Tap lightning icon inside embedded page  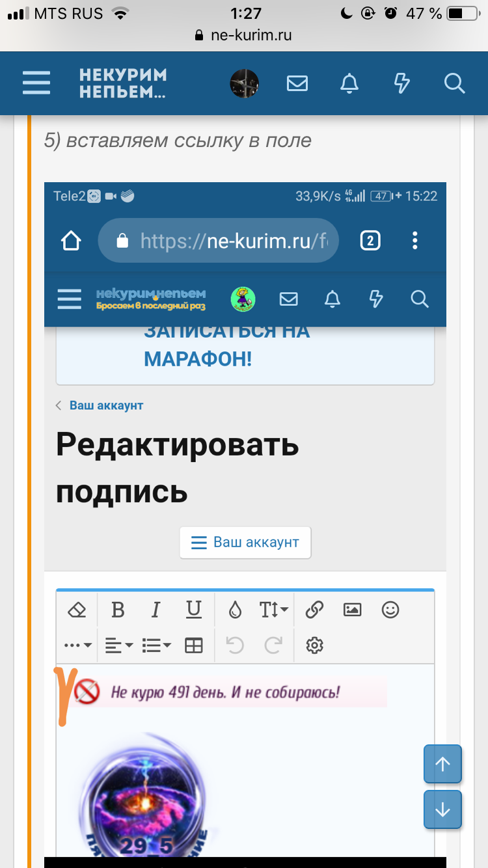click(x=376, y=299)
